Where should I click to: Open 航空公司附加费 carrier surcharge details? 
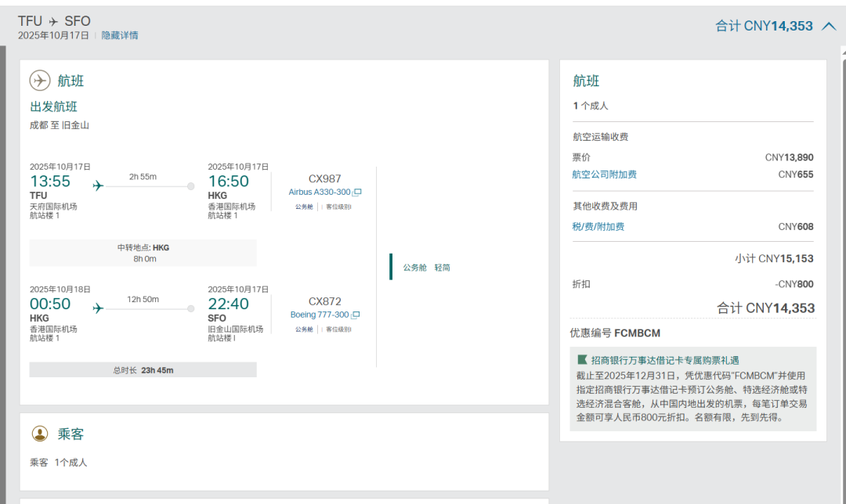click(x=604, y=175)
